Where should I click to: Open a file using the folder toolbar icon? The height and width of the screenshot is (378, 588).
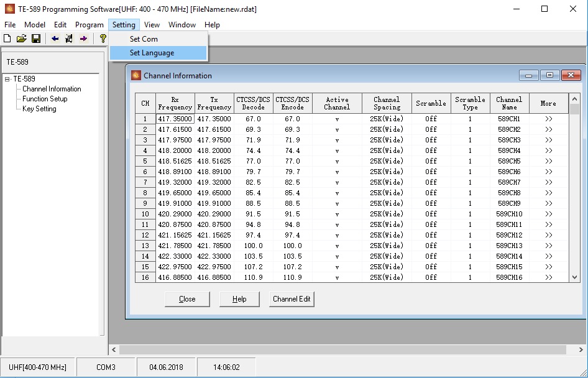[x=21, y=39]
